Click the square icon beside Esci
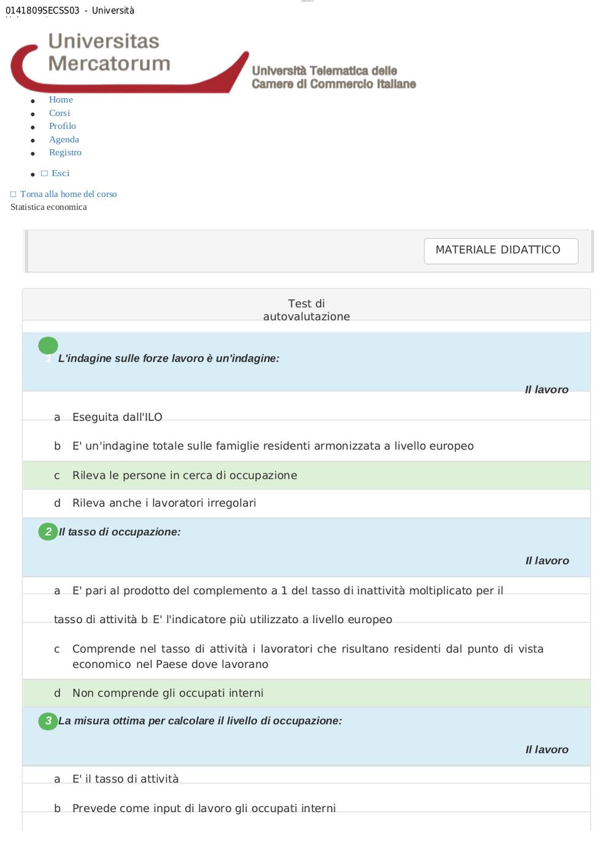 [x=44, y=174]
